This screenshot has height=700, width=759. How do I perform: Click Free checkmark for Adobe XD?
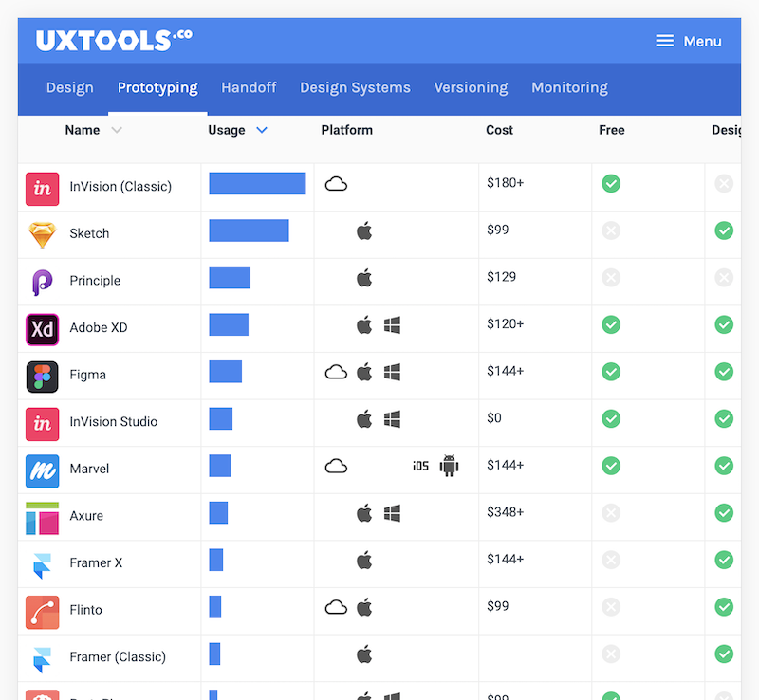tap(611, 324)
